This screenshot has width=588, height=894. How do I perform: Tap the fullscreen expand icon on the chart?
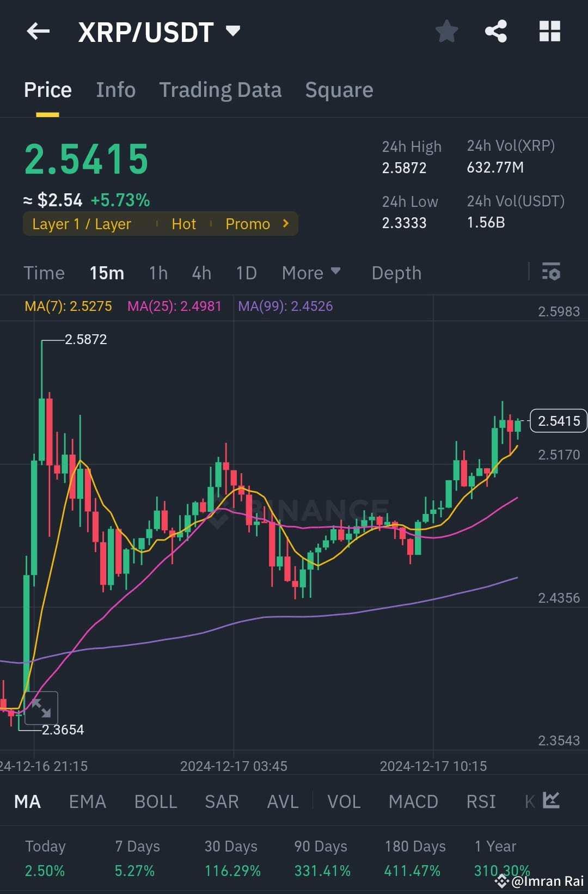point(41,708)
